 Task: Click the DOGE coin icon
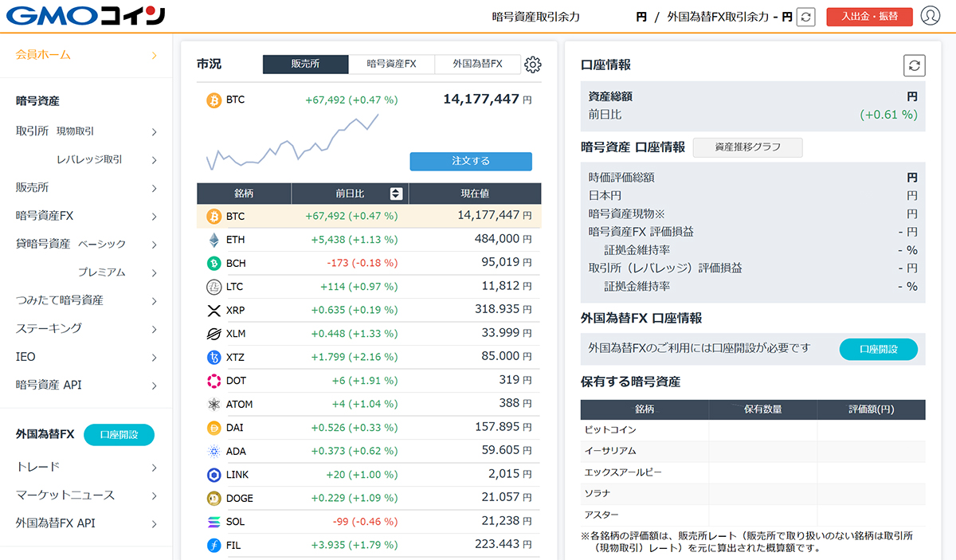pos(214,498)
